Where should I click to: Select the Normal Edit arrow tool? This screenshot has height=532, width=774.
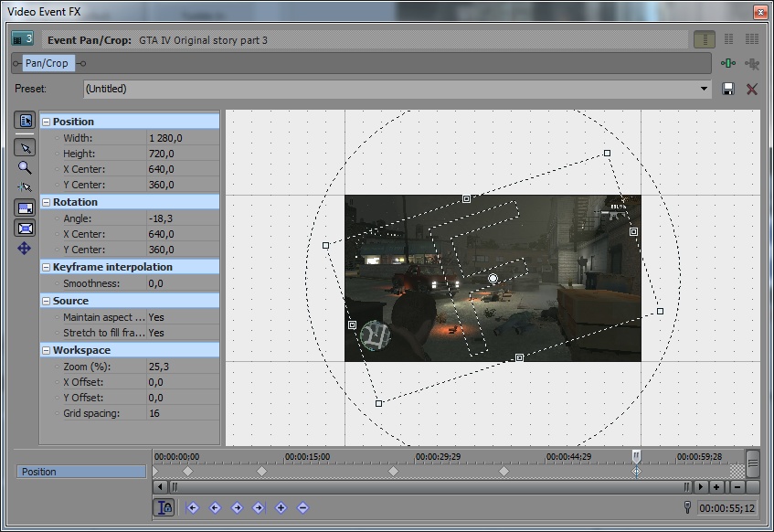click(25, 147)
